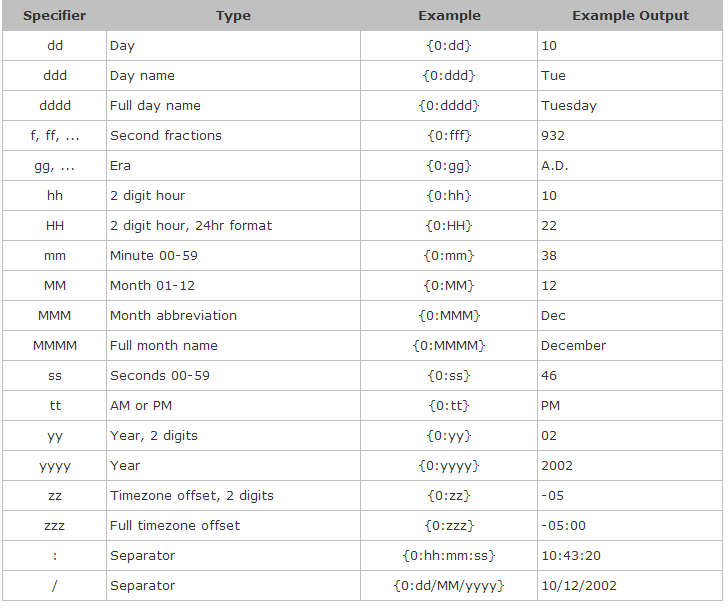Select the 10/12/2002 output cell
The image size is (728, 608).
(630, 586)
